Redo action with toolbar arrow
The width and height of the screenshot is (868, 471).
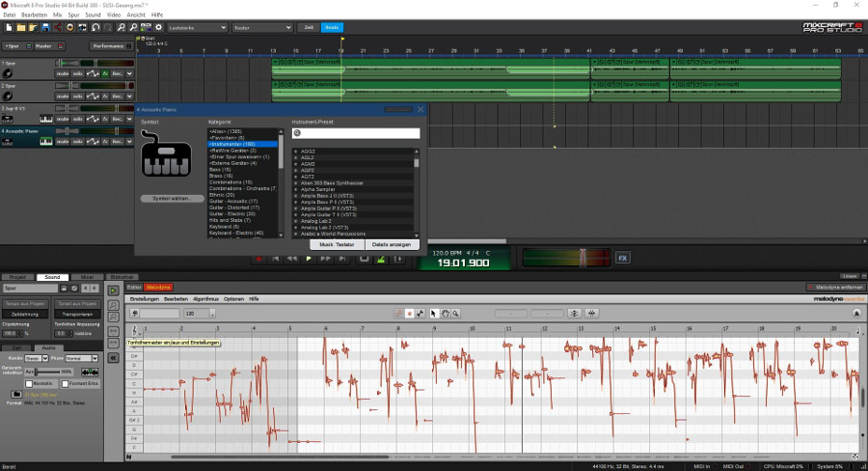(x=108, y=27)
